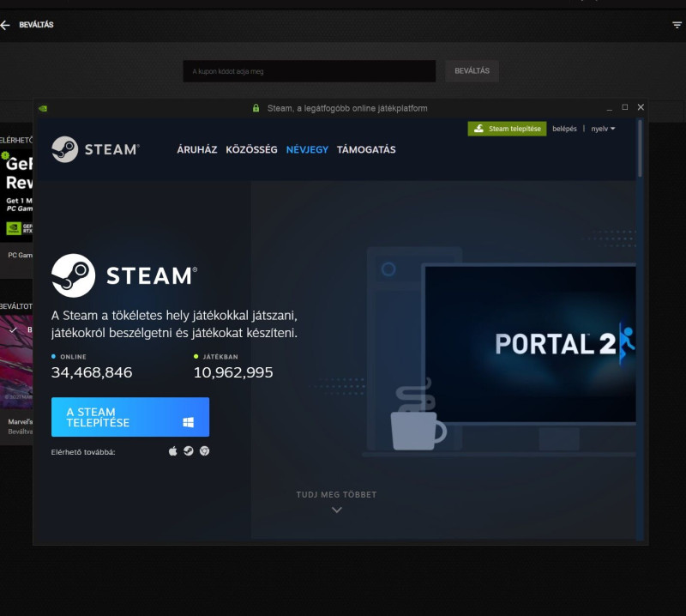Open the nyelv language dropdown
The image size is (686, 616).
pyautogui.click(x=603, y=129)
